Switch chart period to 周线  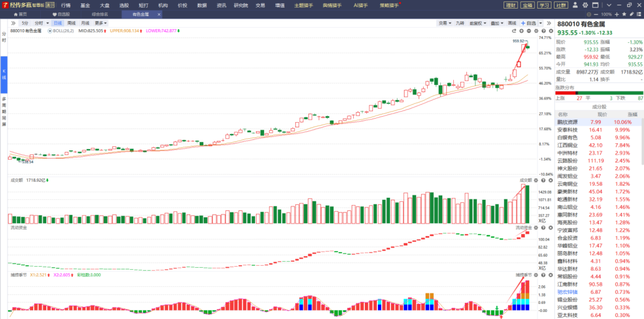coord(71,23)
